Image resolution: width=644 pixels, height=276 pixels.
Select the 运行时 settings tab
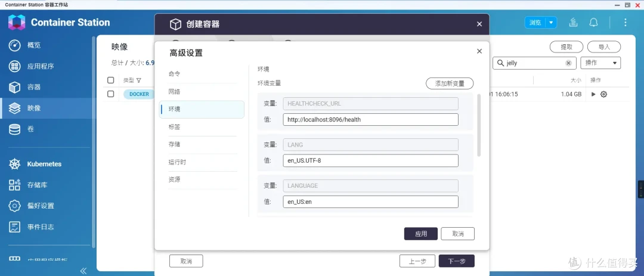202,162
